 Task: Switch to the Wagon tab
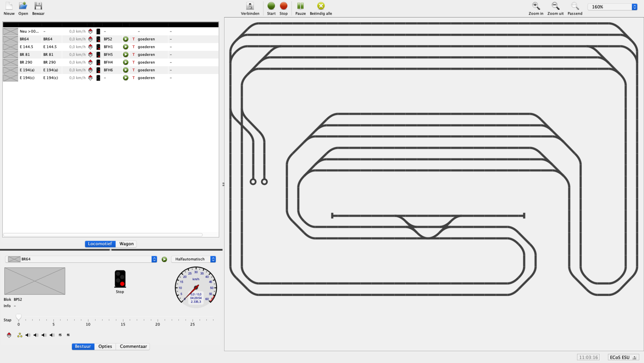126,244
